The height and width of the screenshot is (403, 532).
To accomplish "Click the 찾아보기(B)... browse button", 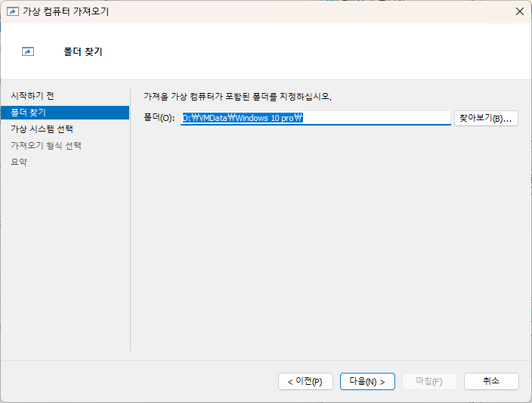I will click(x=486, y=118).
